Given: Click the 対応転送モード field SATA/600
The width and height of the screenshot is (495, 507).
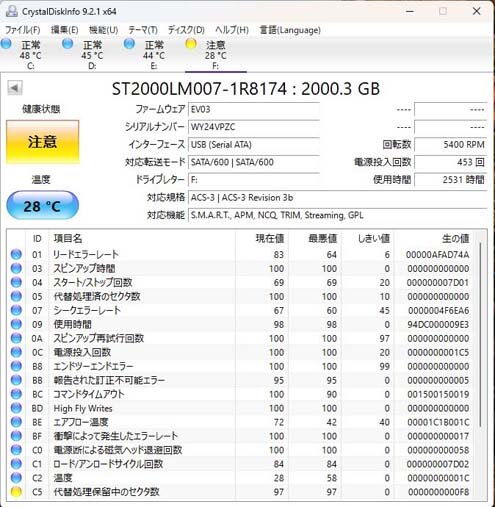Looking at the screenshot, I should [254, 162].
